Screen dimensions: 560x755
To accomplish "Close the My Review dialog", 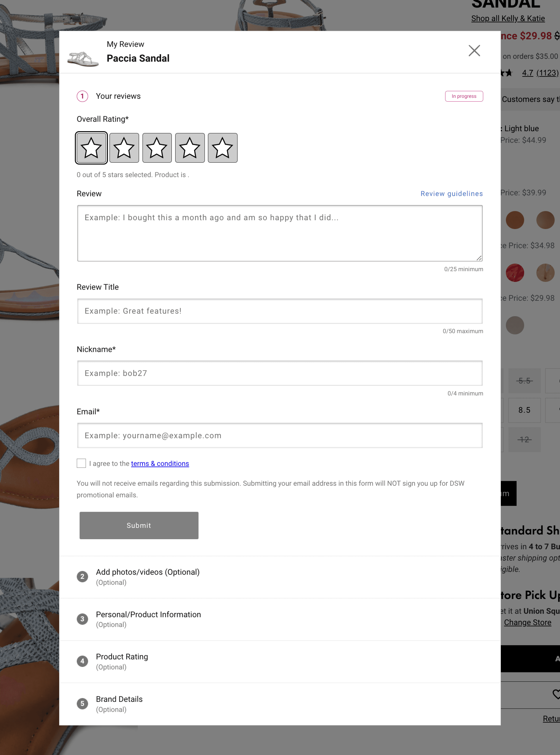I will 474,51.
